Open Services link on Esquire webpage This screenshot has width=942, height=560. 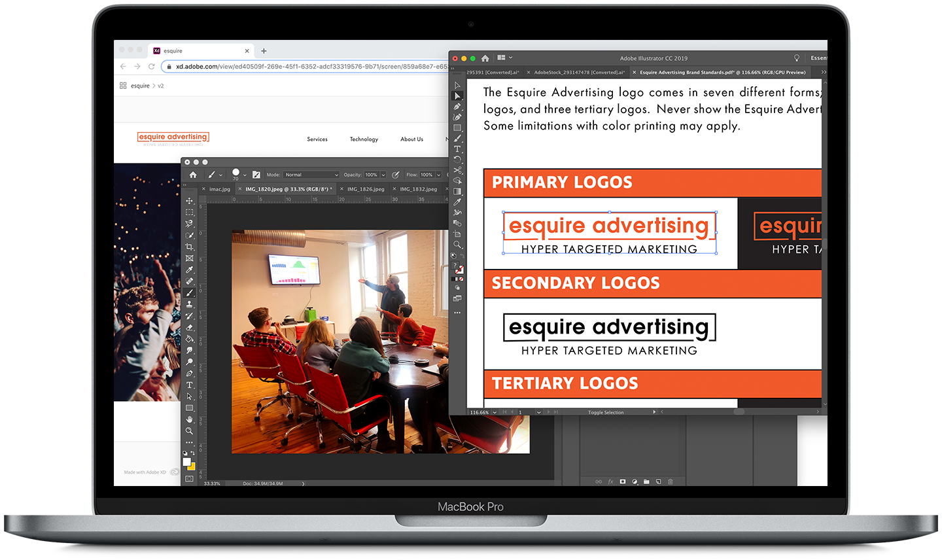click(317, 139)
